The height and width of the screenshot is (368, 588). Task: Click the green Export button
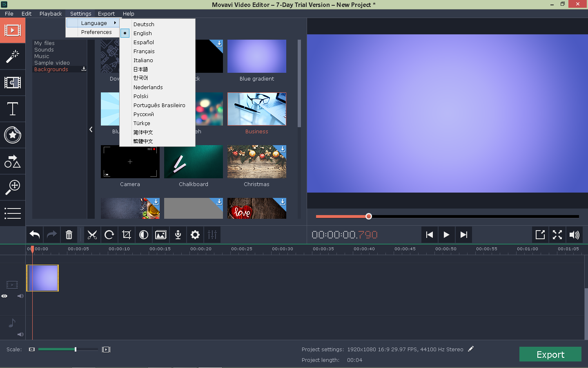point(550,354)
